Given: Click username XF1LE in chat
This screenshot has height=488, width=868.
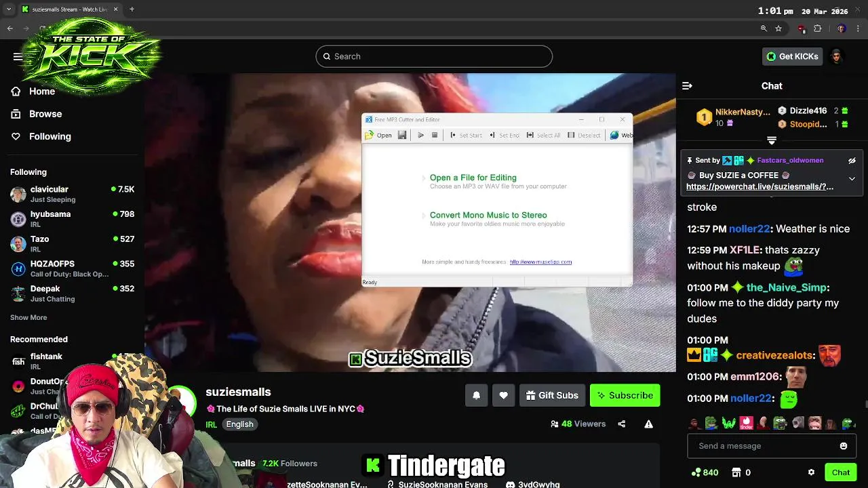Looking at the screenshot, I should click(x=746, y=250).
